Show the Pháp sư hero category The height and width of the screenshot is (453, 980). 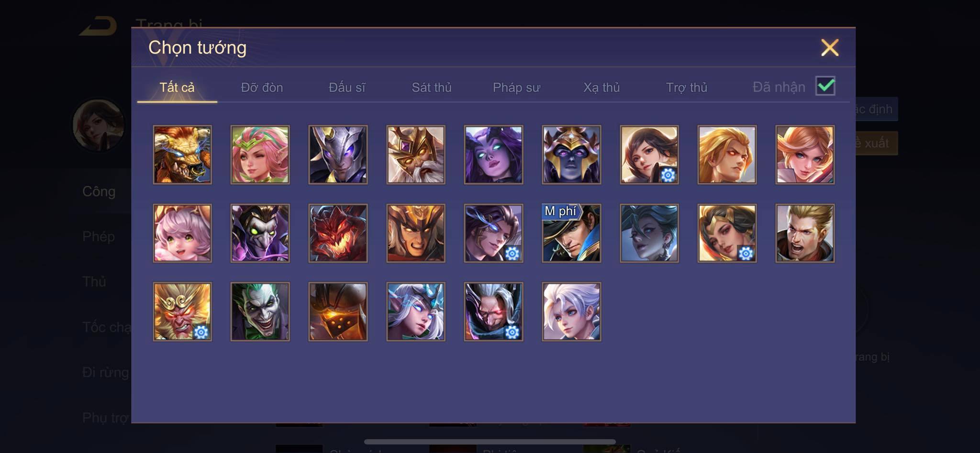[x=516, y=88]
